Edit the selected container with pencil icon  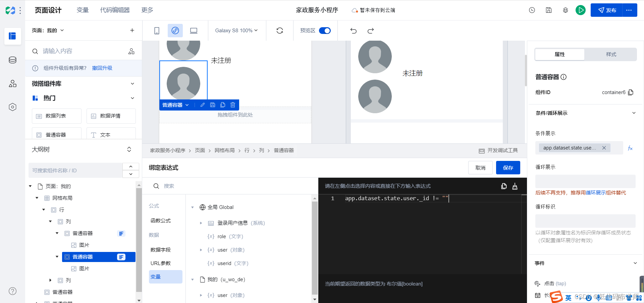[x=203, y=105]
